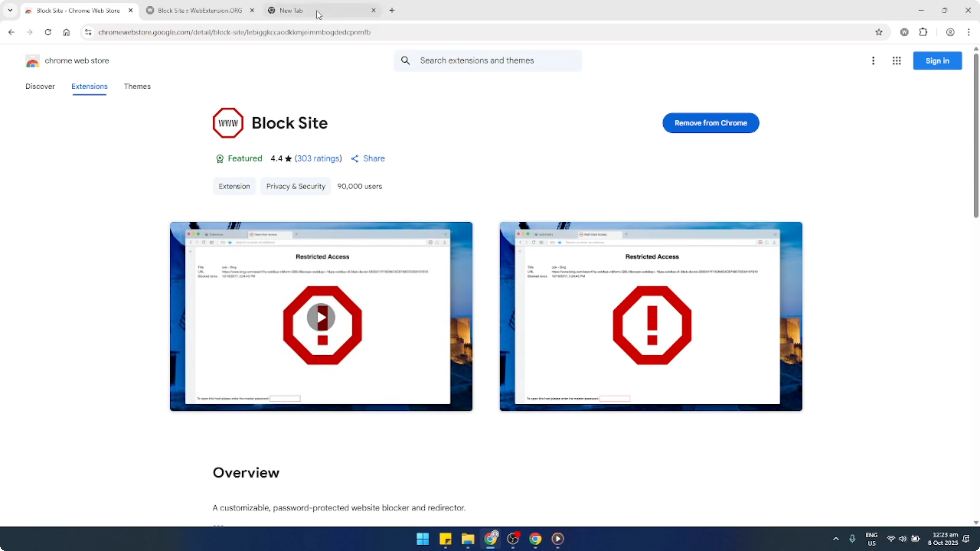Show hidden system tray icons
The height and width of the screenshot is (551, 980).
[x=836, y=539]
